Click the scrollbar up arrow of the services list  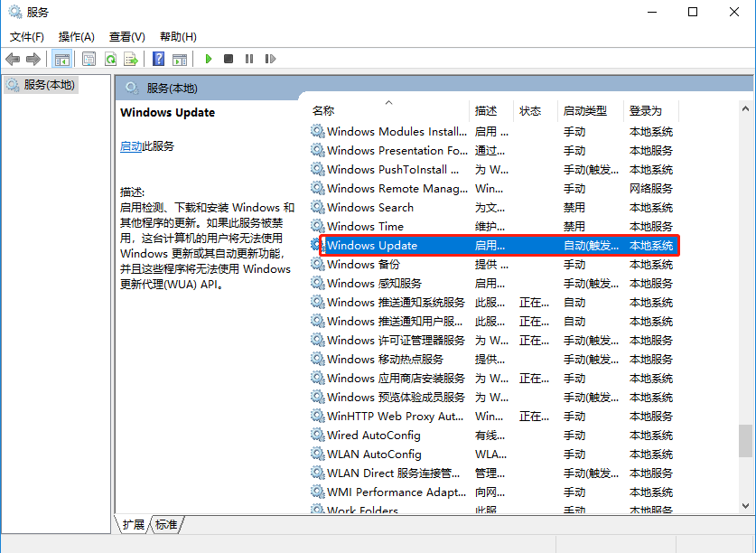[745, 109]
